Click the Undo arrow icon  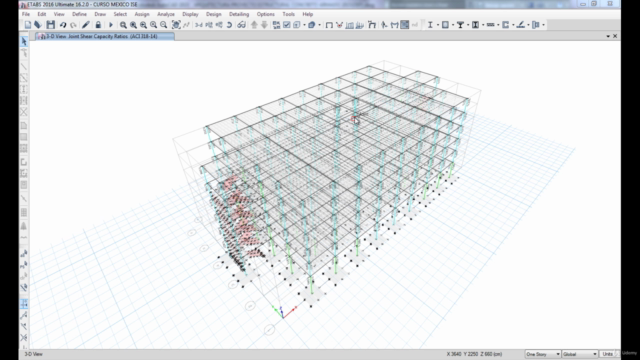pos(63,25)
